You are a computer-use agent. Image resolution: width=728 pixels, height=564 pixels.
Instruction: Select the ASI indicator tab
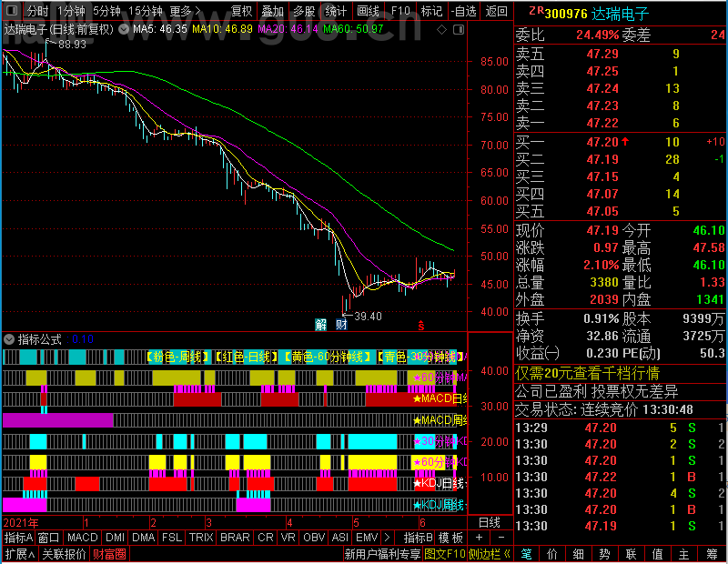339,538
